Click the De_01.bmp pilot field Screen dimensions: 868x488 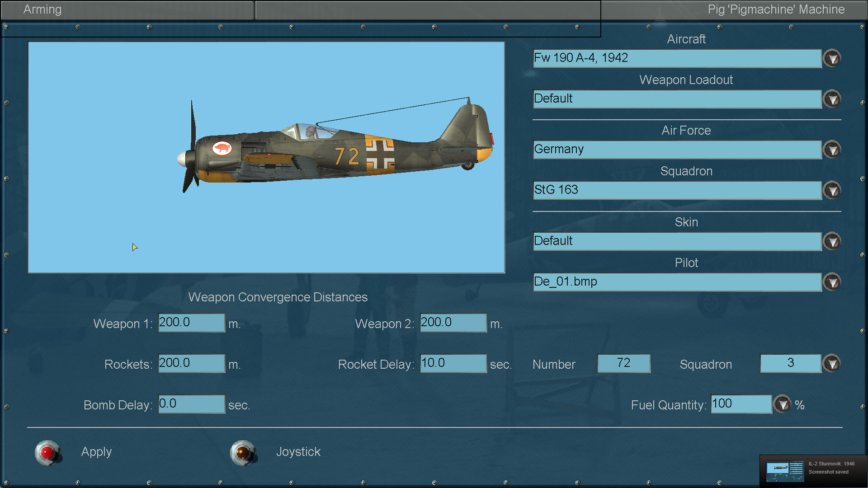pyautogui.click(x=677, y=282)
